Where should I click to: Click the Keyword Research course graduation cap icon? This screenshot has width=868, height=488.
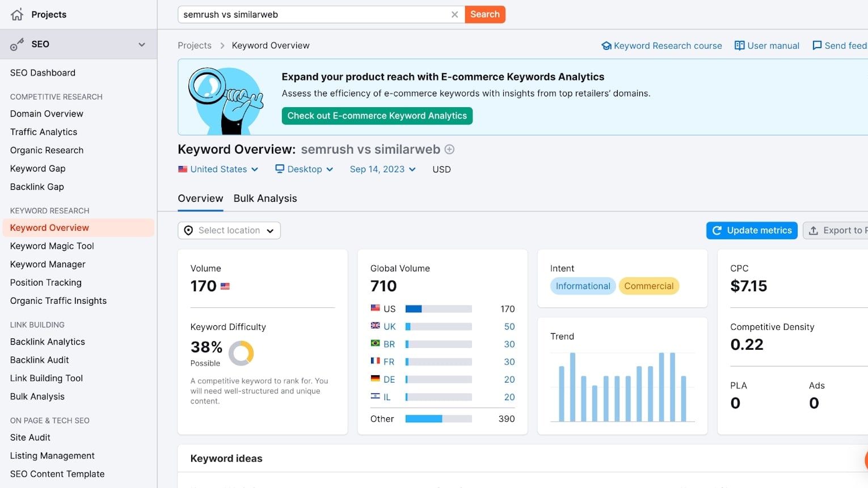[606, 46]
